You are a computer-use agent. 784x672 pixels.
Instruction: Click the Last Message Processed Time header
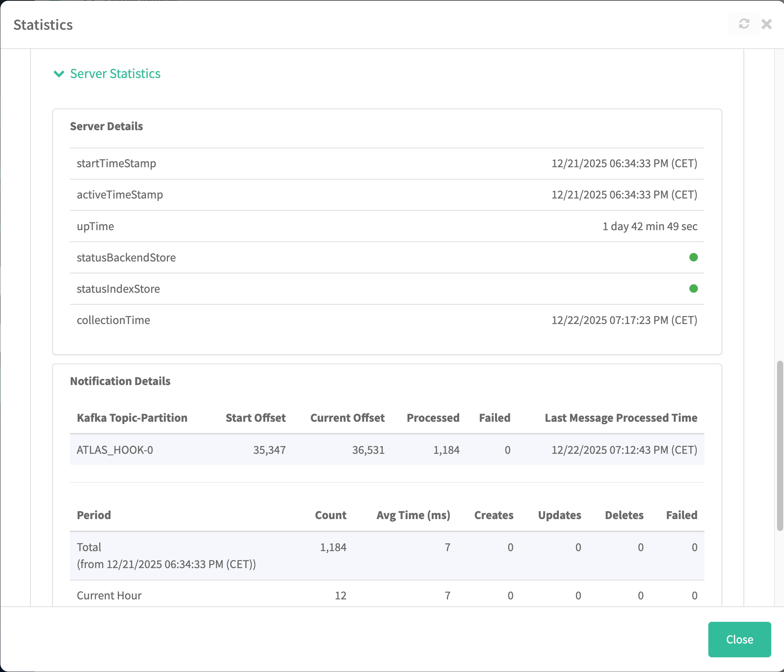click(621, 417)
